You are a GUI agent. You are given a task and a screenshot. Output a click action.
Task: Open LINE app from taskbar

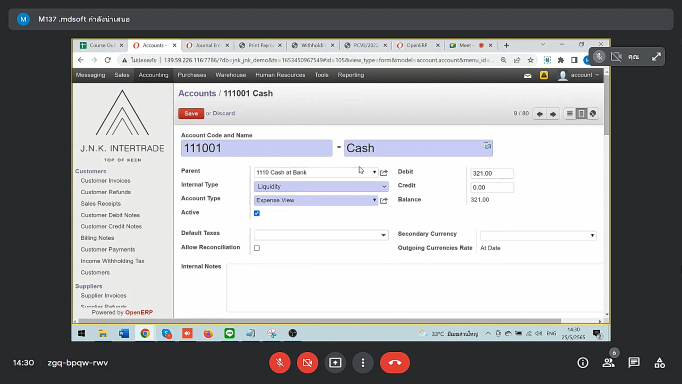coord(229,334)
